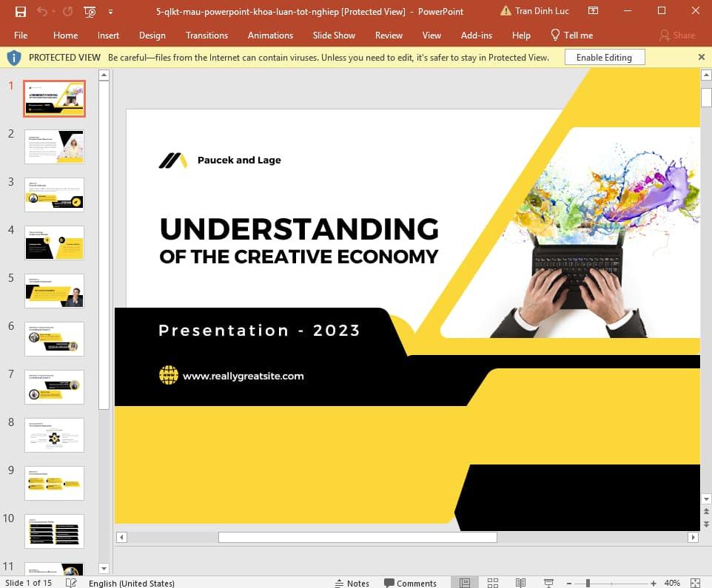The height and width of the screenshot is (588, 712).
Task: Click the zoom slider handle
Action: [x=588, y=583]
